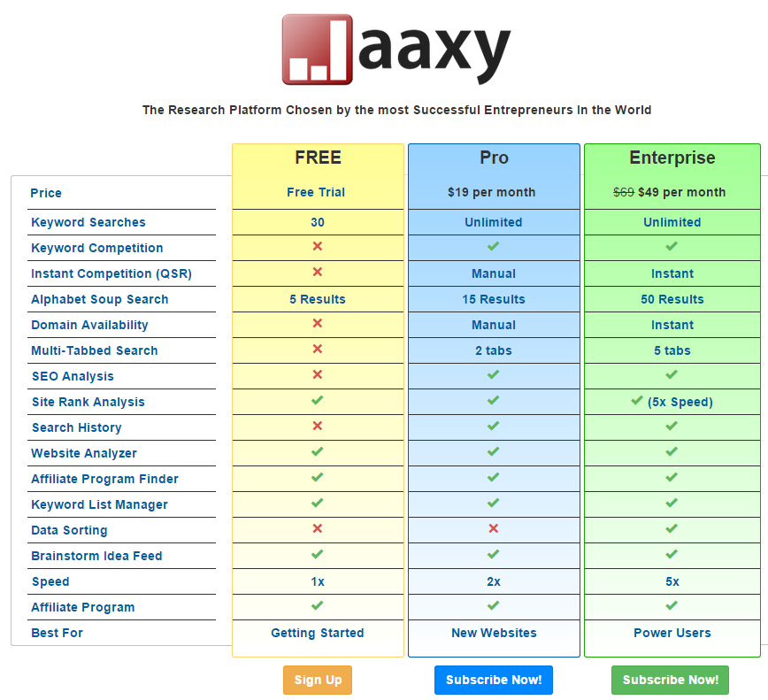Click the Pro checkmark for SEO Analysis
The image size is (768, 700).
coord(493,374)
